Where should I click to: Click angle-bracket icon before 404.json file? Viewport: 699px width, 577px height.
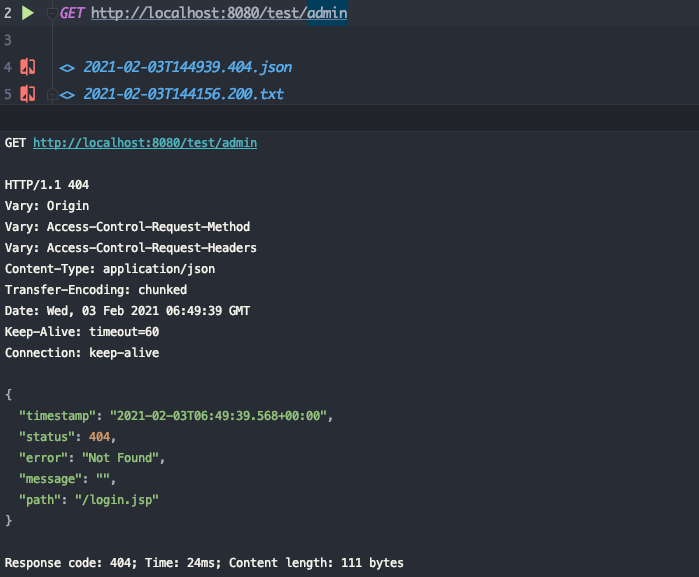coord(67,68)
